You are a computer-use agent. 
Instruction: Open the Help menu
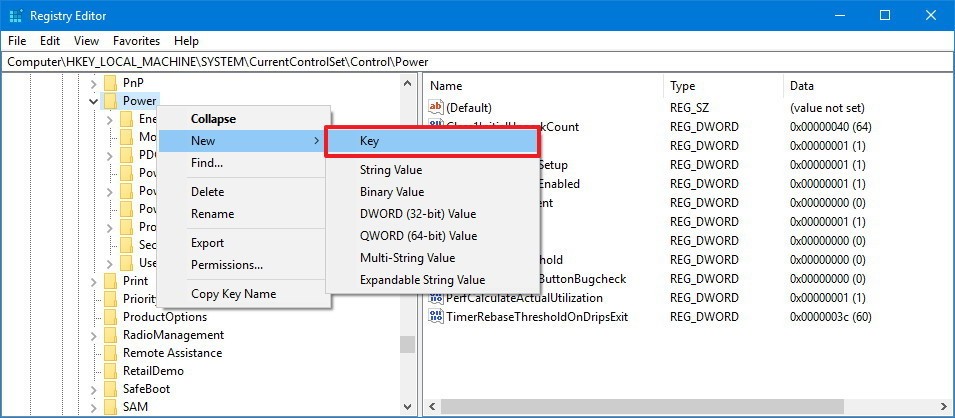coord(186,41)
